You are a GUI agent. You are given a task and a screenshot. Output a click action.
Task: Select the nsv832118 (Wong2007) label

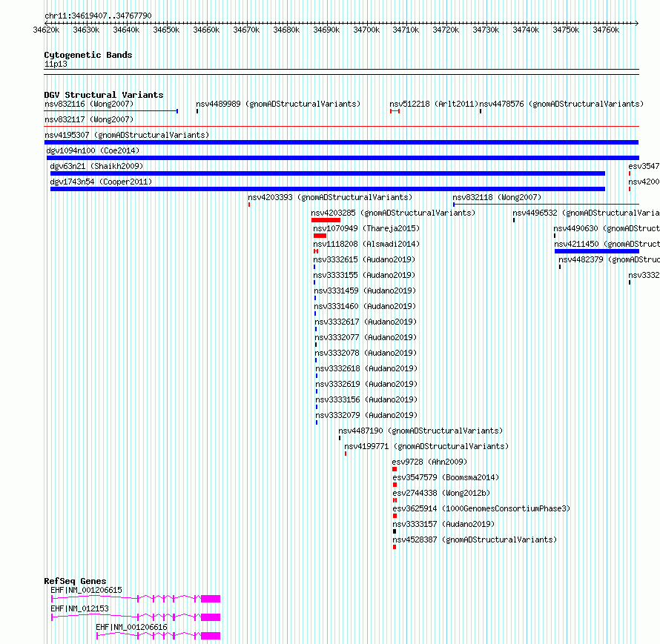(497, 197)
